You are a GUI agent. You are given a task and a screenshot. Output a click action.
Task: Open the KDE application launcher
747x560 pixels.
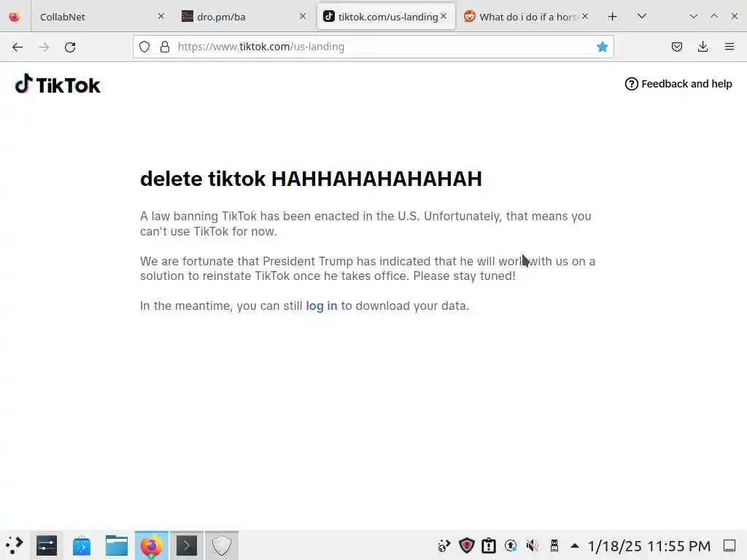click(x=15, y=545)
